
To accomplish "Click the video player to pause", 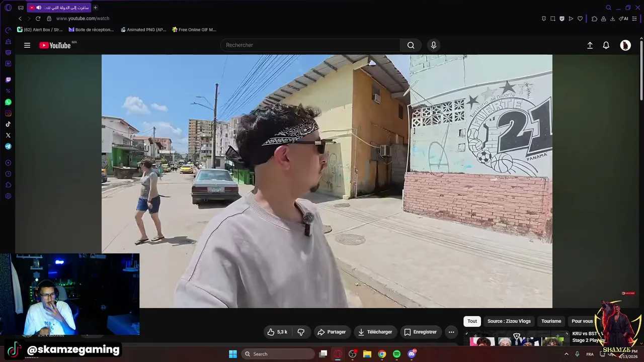I will point(327,181).
